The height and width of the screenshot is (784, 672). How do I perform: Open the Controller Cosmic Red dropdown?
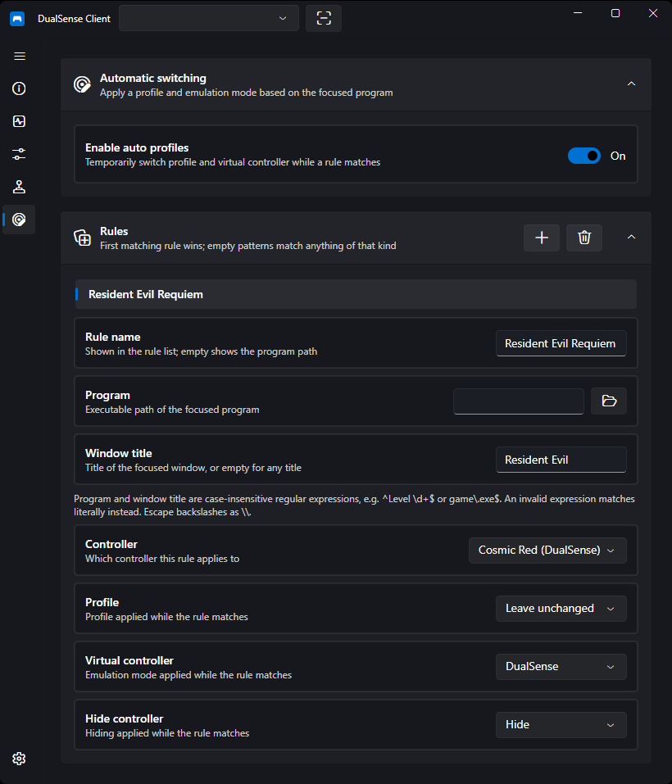coord(547,551)
